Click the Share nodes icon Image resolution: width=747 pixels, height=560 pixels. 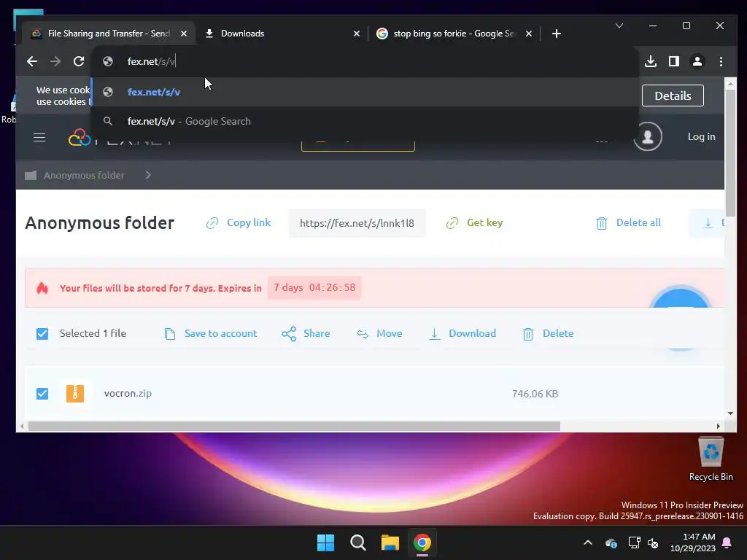pyautogui.click(x=289, y=334)
